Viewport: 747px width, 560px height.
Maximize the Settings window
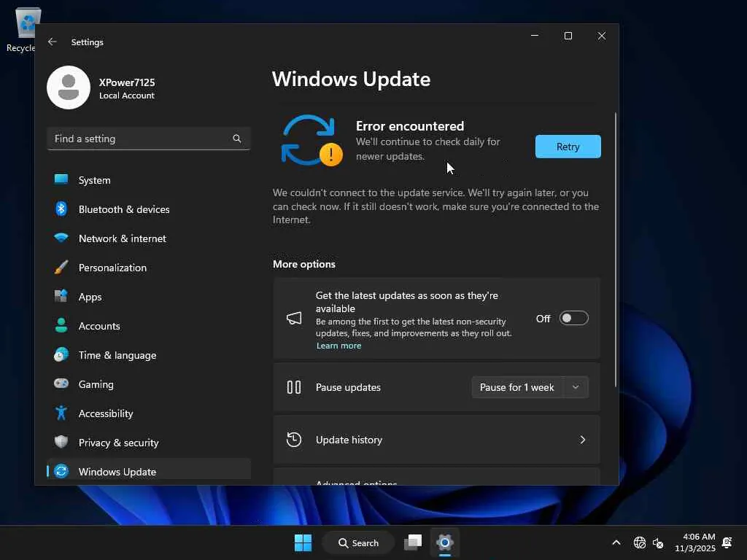click(568, 36)
